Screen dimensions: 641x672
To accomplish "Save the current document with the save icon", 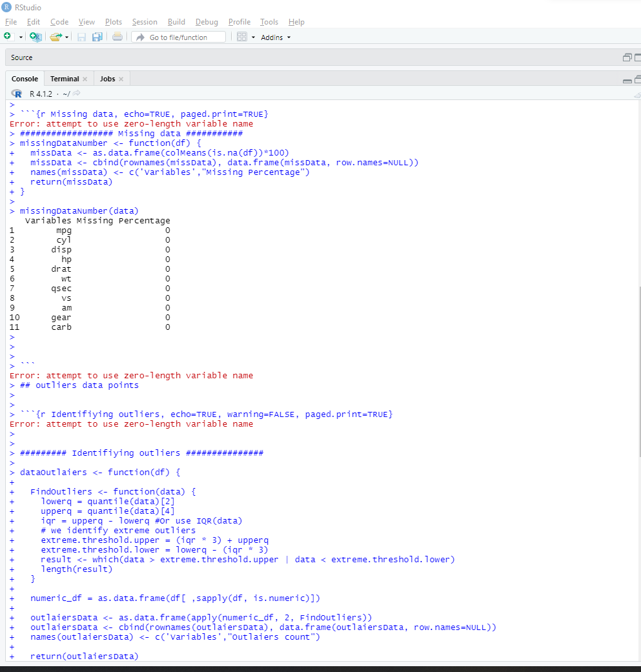I will (82, 37).
